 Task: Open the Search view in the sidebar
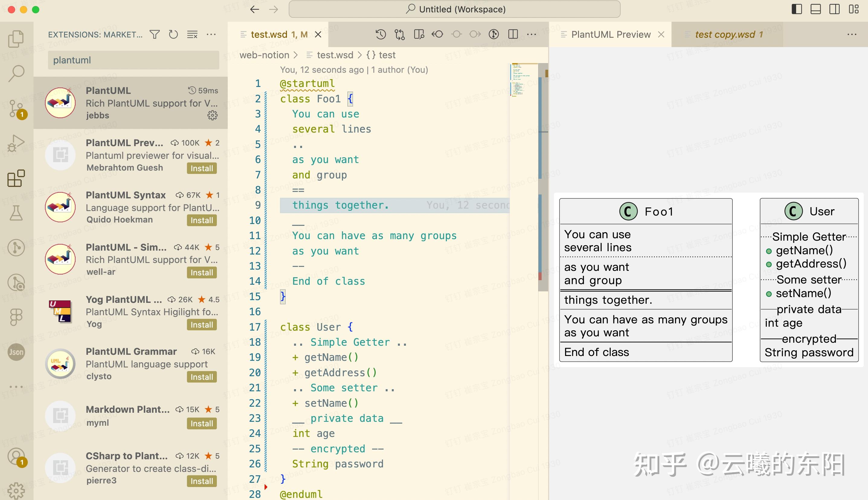(x=16, y=73)
